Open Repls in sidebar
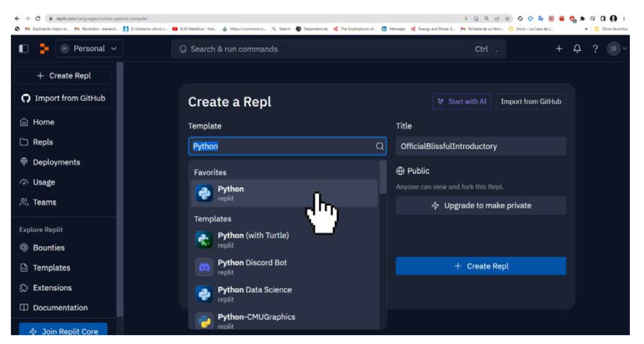 click(x=43, y=142)
